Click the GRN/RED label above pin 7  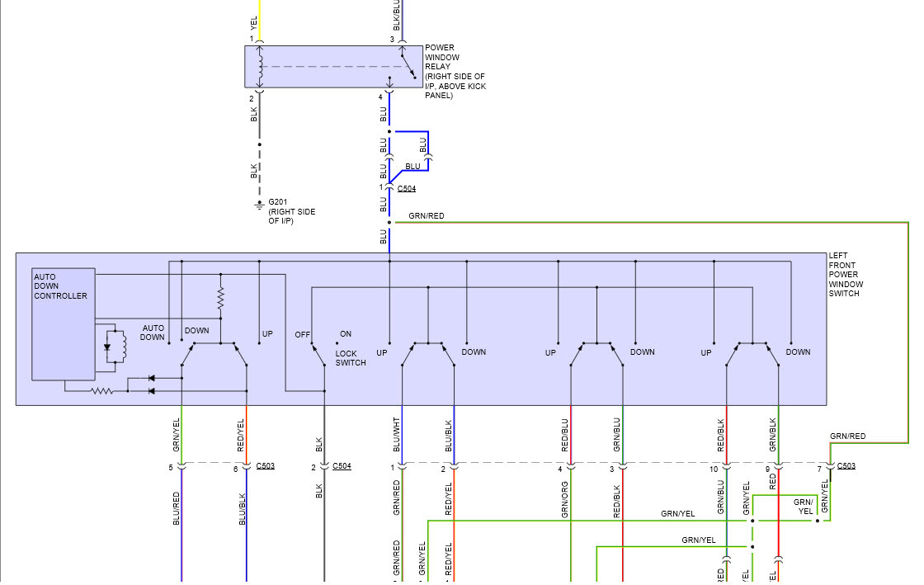click(848, 436)
